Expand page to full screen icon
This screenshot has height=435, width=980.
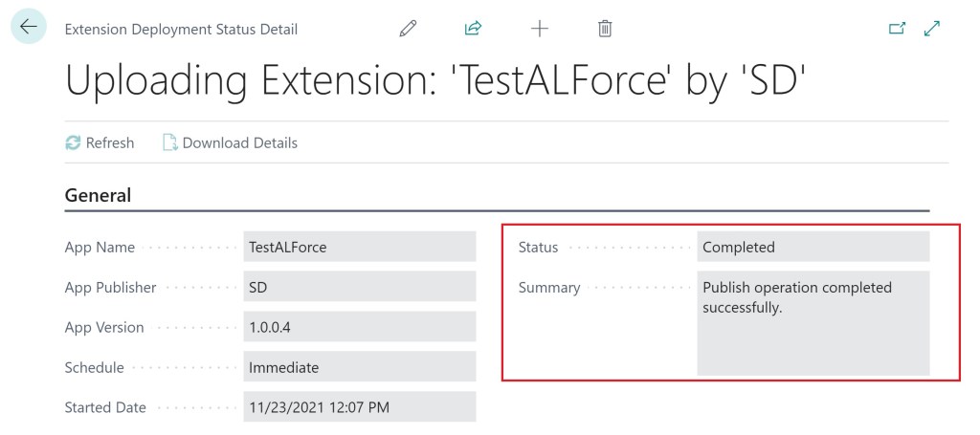click(x=931, y=29)
